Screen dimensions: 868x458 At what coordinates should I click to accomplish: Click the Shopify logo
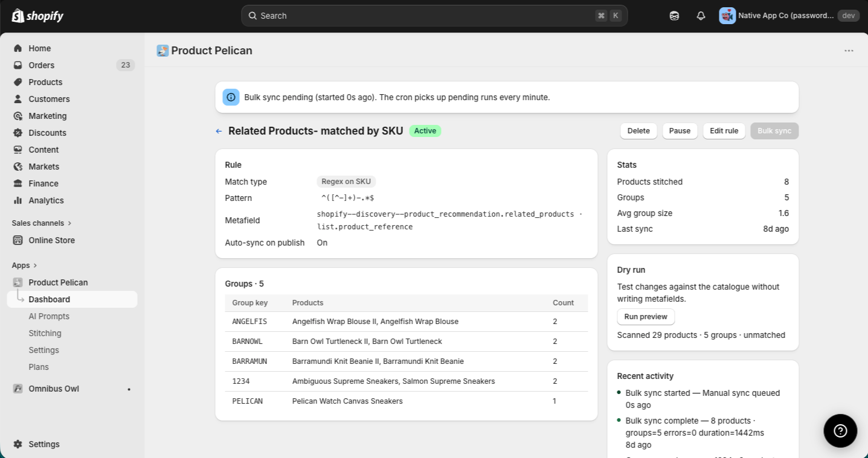[x=37, y=16]
